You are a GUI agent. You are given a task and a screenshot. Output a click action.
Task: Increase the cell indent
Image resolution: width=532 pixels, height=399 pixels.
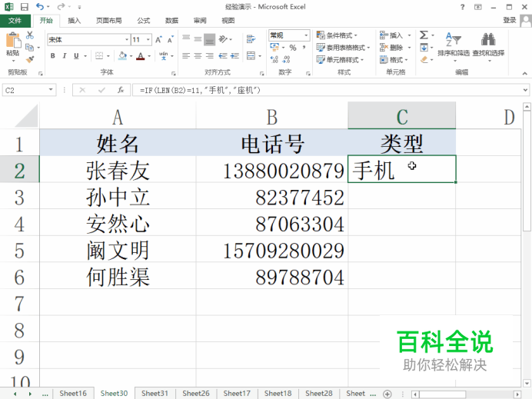coord(234,55)
